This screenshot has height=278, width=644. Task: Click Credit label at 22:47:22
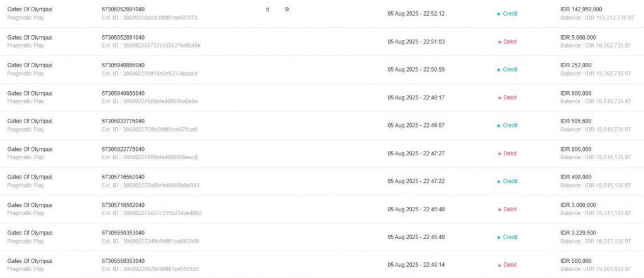(510, 181)
